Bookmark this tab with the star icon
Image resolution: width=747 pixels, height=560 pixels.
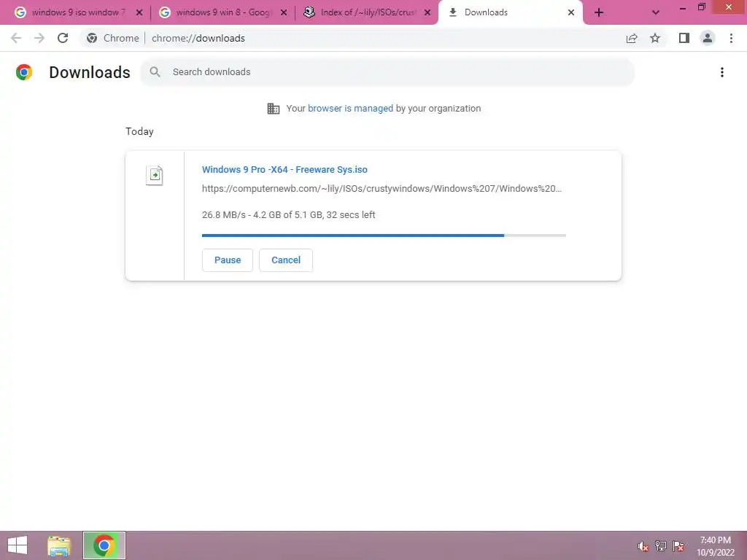655,38
